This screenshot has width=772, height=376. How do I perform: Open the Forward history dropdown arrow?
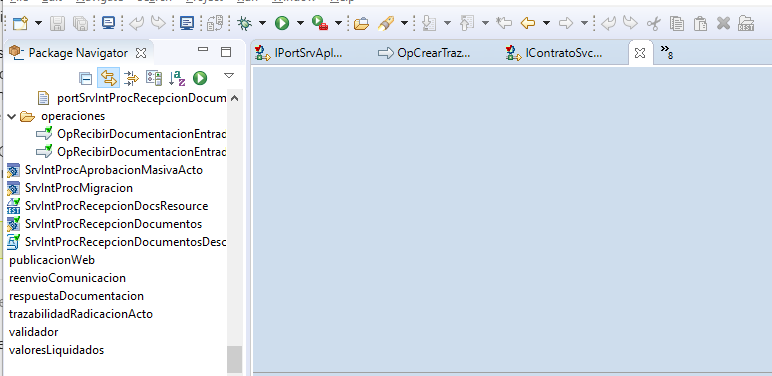584,23
